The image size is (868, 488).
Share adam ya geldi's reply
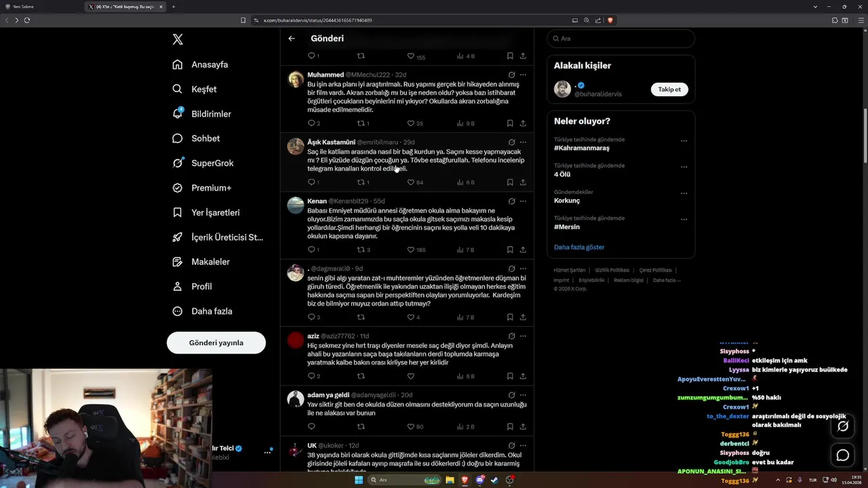tap(523, 426)
